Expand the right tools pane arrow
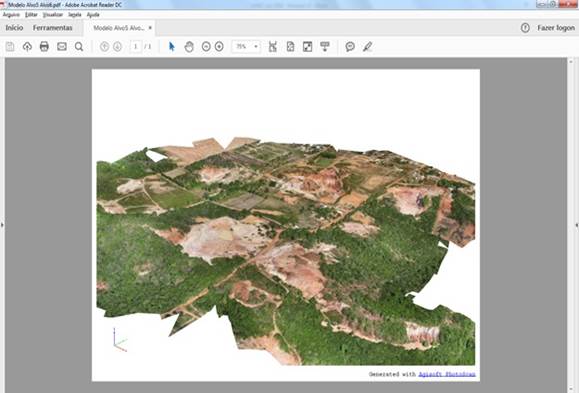 (576, 225)
